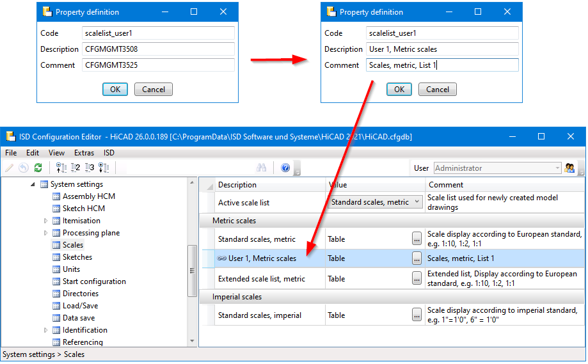588x364 pixels.
Task: Click the ... button for User 1, Metric scales
Action: click(417, 258)
